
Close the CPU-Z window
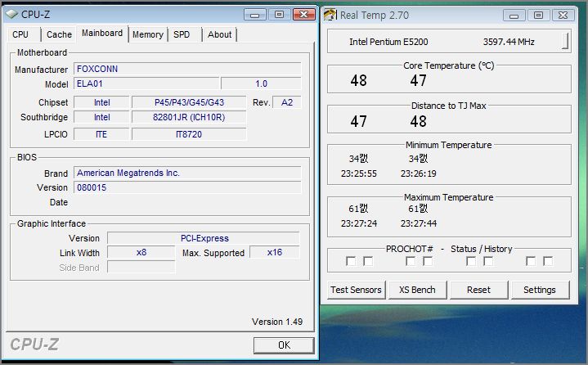click(303, 15)
